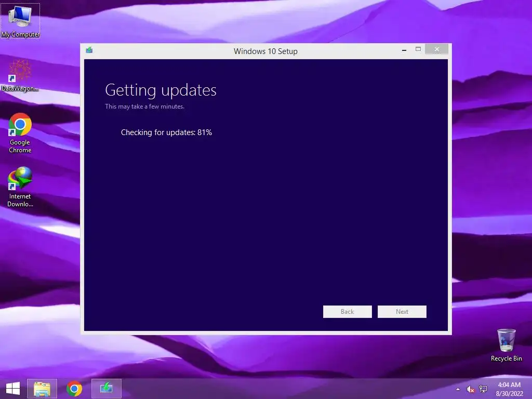
Task: Show hidden system tray icons
Action: tap(458, 389)
